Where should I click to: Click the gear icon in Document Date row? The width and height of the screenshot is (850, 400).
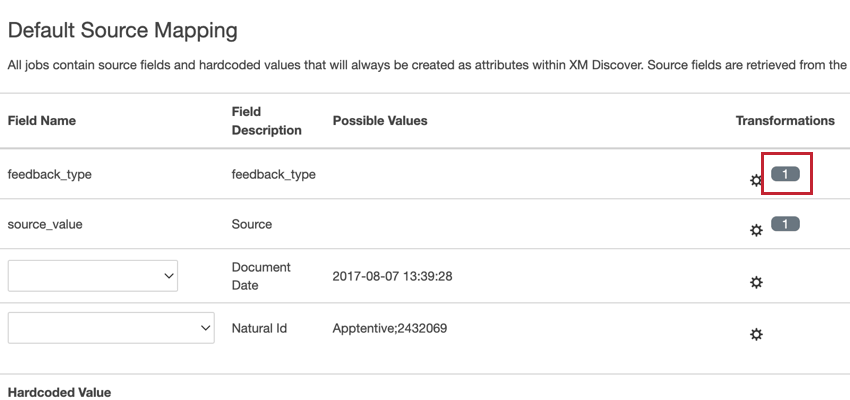(756, 283)
